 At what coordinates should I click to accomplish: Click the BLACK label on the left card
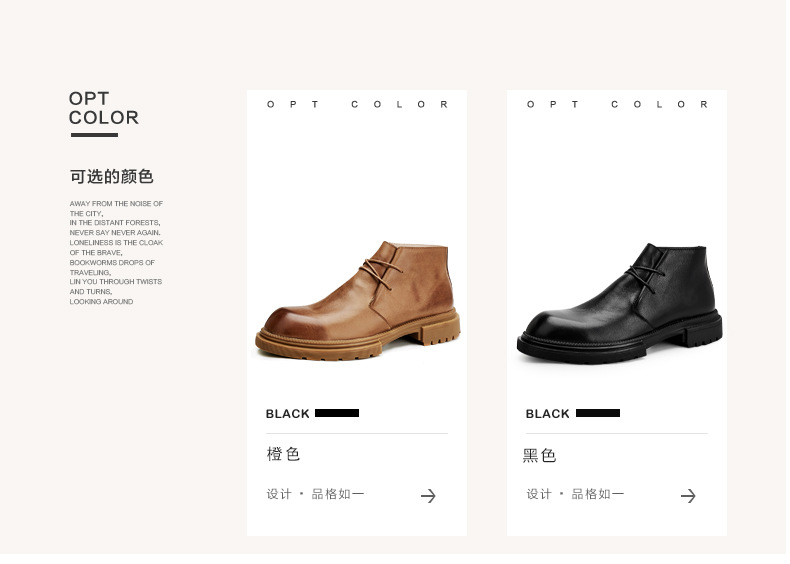(x=289, y=416)
